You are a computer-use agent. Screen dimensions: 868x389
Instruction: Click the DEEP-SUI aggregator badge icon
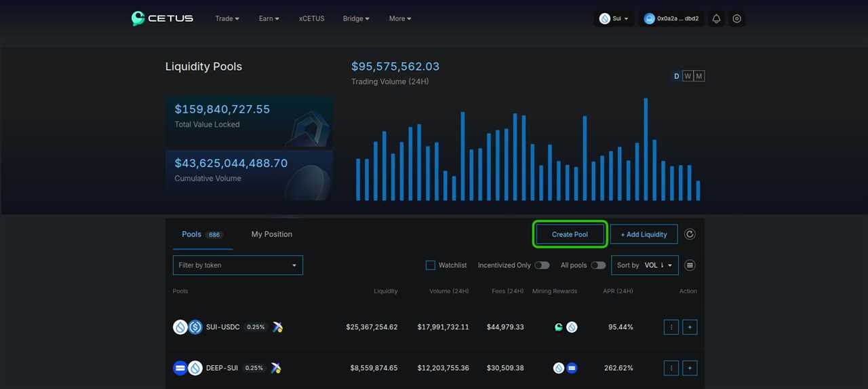(275, 368)
